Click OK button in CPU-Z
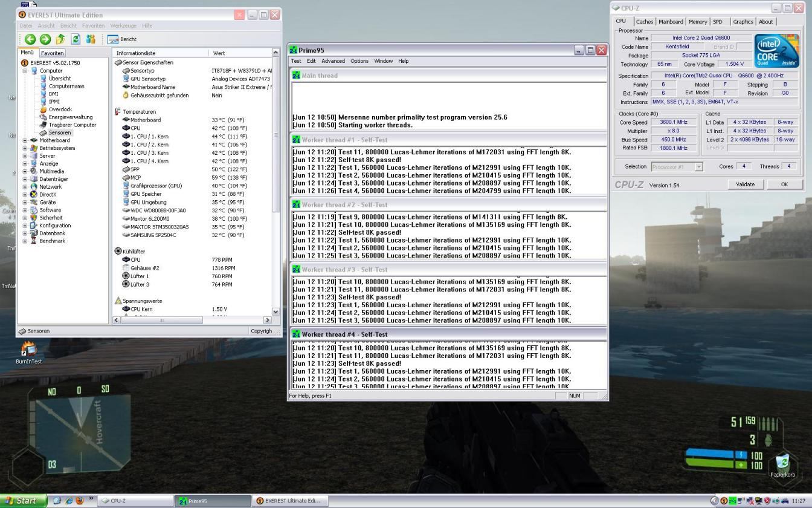 (x=784, y=184)
